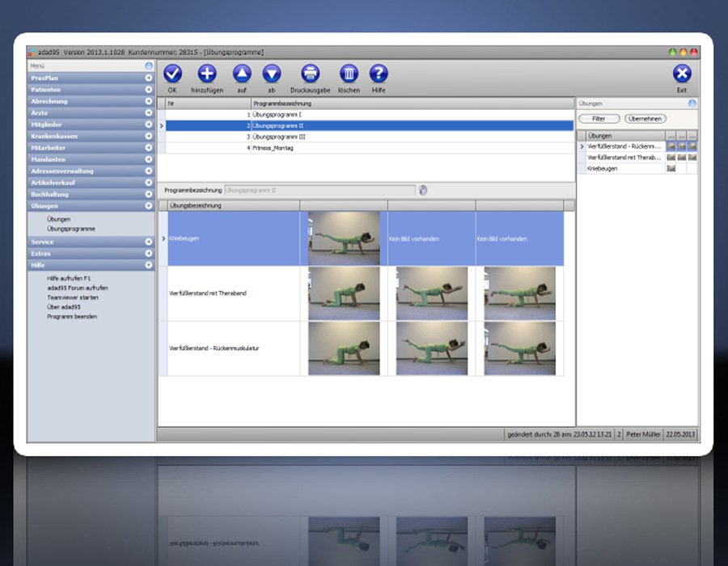The height and width of the screenshot is (566, 728).
Task: Expand the Buchhaltung sidebar section
Action: point(148,195)
